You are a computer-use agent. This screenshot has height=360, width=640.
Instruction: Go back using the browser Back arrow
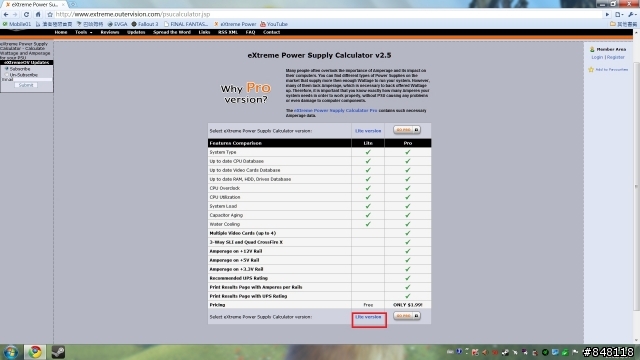(6, 14)
